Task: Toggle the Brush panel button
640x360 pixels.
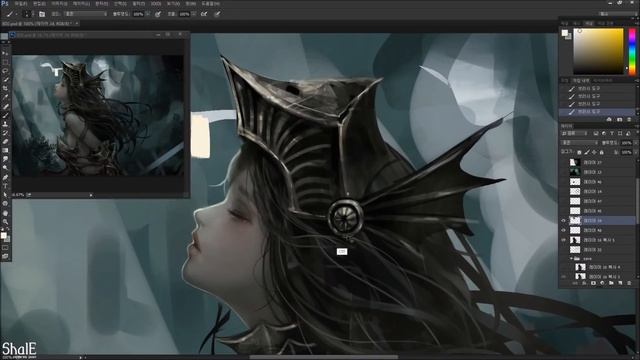Action: pyautogui.click(x=42, y=14)
